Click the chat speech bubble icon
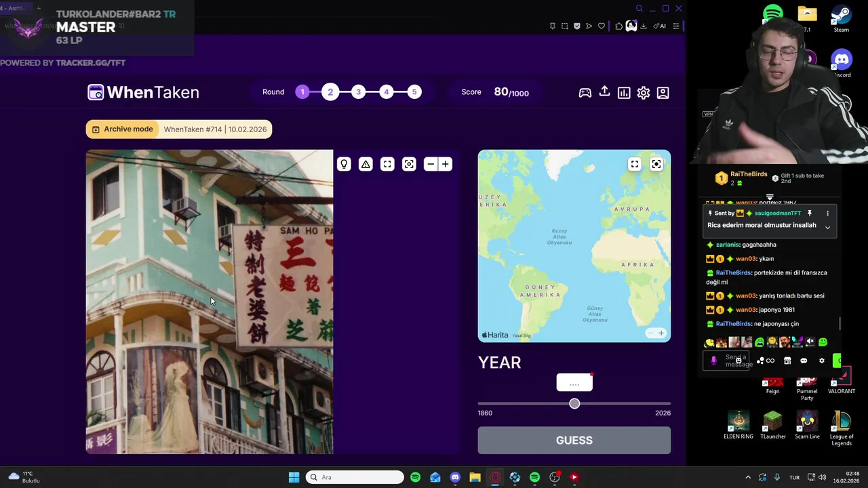 804,361
